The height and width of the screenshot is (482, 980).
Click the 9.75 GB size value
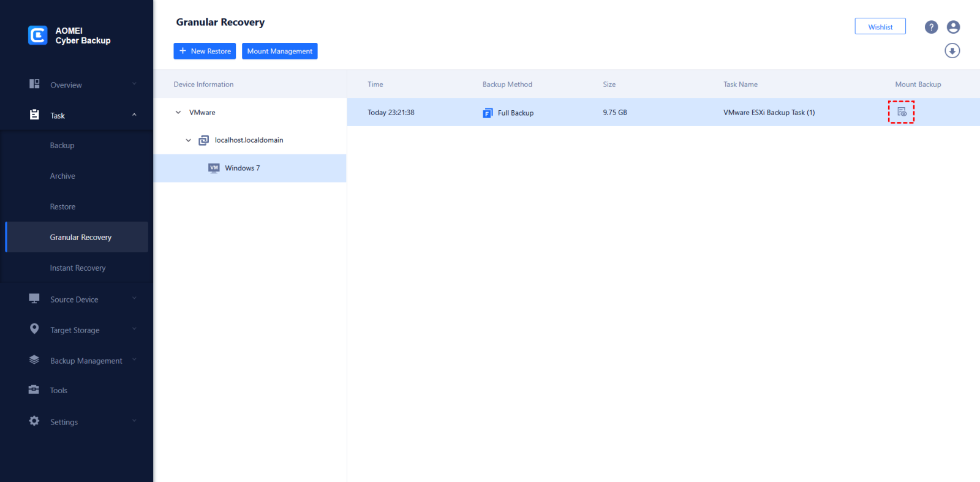(x=615, y=113)
